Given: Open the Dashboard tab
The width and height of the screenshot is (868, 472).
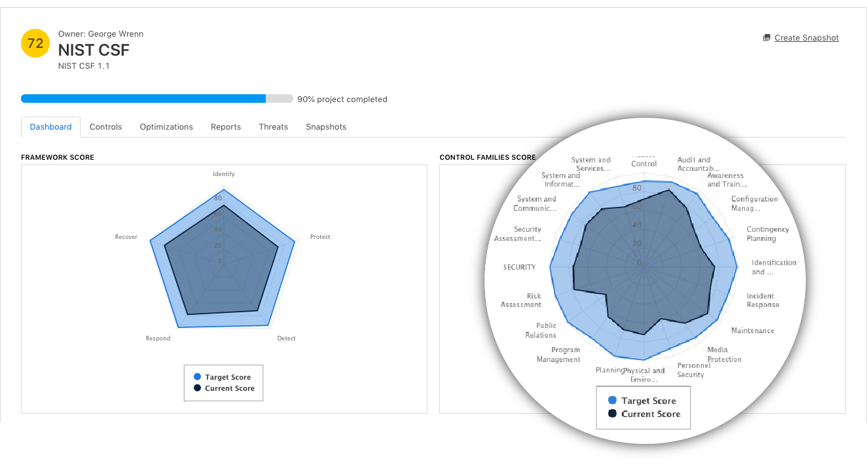Looking at the screenshot, I should coord(50,127).
